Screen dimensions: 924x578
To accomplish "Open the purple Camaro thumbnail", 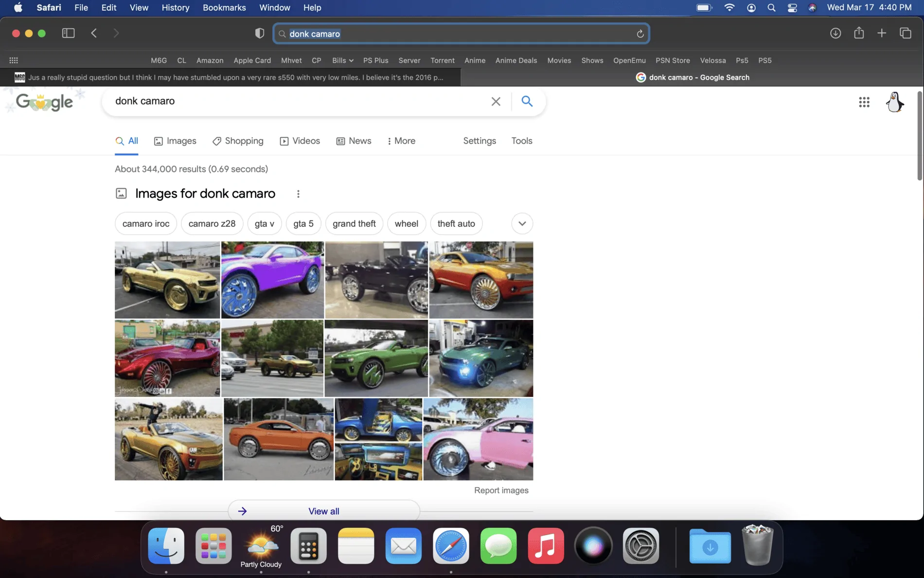I will (x=272, y=280).
